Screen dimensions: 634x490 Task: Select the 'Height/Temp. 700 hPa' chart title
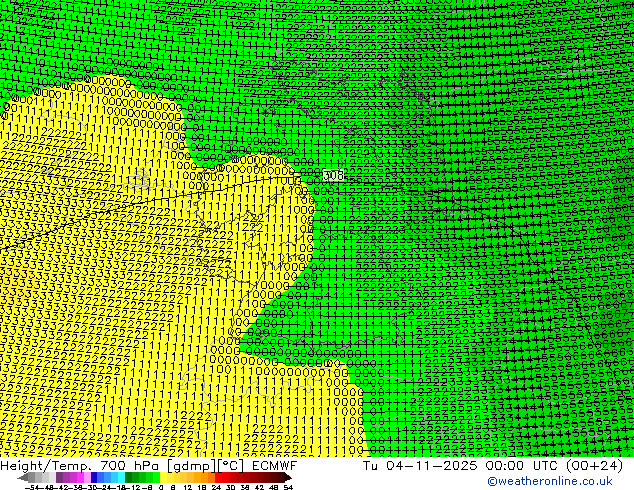tap(81, 466)
